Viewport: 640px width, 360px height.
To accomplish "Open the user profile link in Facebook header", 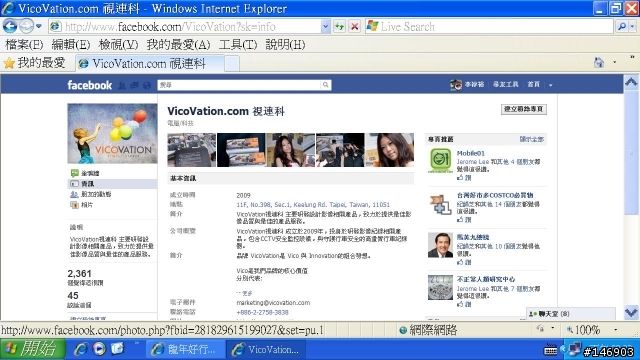I will (467, 84).
